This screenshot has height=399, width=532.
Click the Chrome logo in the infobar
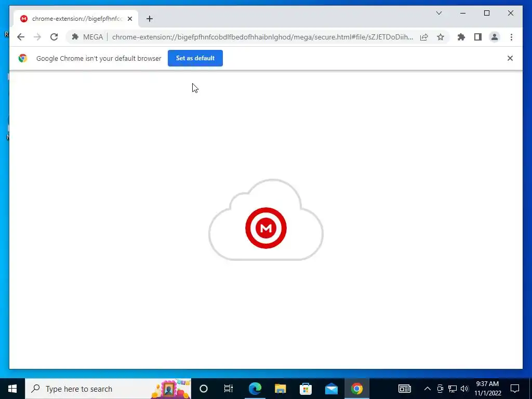23,58
